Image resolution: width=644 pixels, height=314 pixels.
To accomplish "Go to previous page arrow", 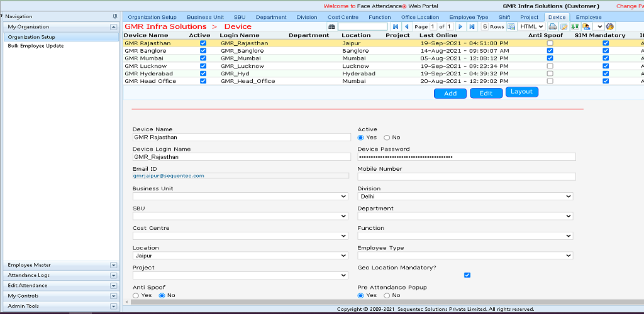I will [406, 27].
